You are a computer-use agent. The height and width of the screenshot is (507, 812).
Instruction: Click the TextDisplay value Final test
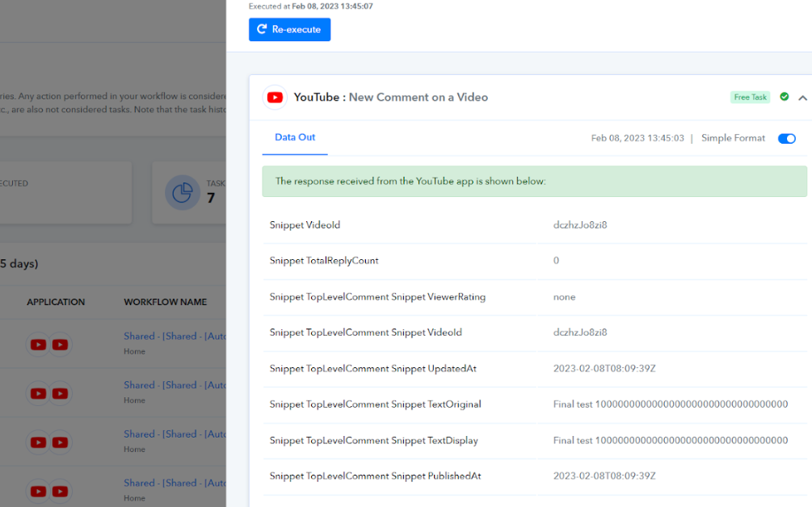pyautogui.click(x=671, y=440)
